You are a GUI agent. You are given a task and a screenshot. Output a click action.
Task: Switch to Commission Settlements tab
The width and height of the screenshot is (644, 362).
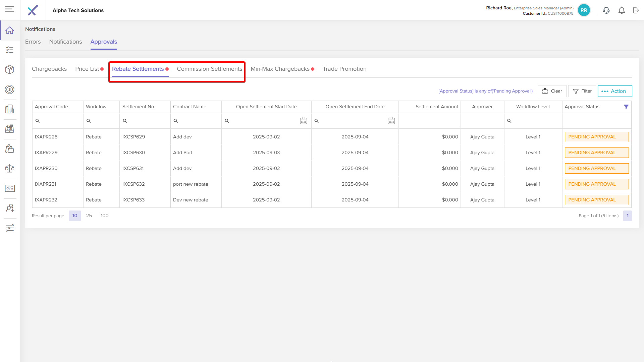(x=209, y=69)
